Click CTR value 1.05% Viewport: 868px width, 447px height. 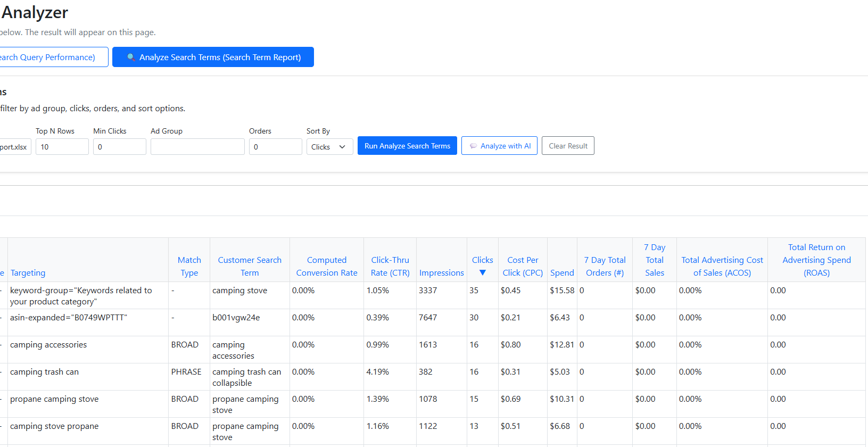pyautogui.click(x=377, y=290)
